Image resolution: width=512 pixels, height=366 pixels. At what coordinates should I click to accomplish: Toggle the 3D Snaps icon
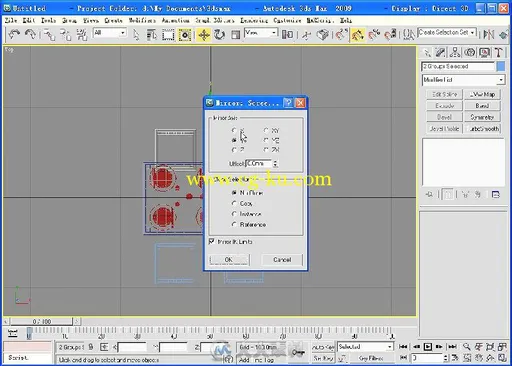(x=341, y=35)
